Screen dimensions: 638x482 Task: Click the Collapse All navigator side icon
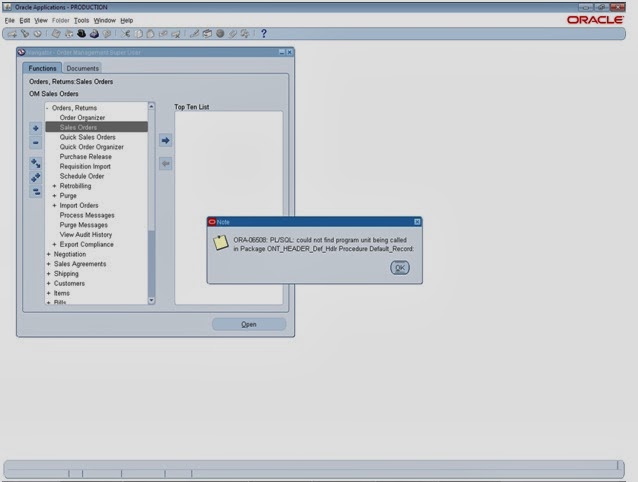point(36,192)
